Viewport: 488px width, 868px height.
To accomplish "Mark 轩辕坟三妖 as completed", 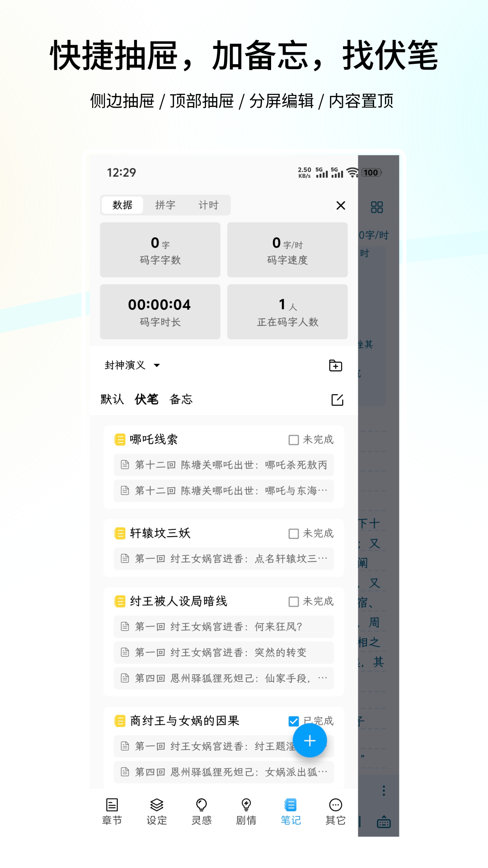I will tap(294, 534).
